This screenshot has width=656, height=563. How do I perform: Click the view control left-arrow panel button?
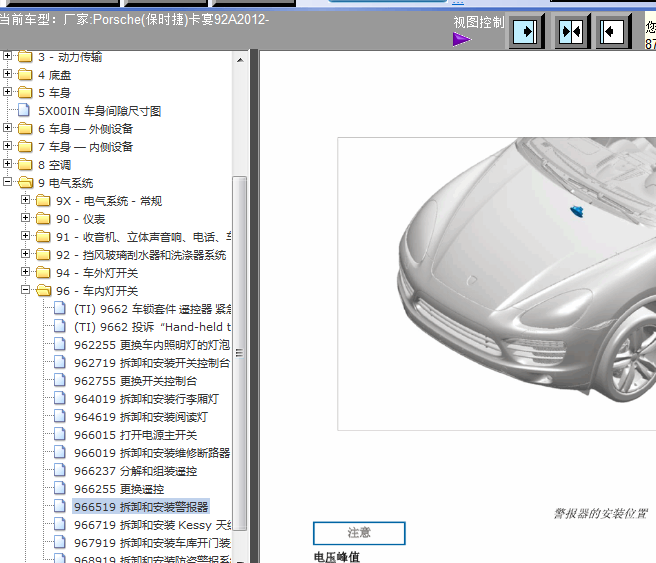613,31
